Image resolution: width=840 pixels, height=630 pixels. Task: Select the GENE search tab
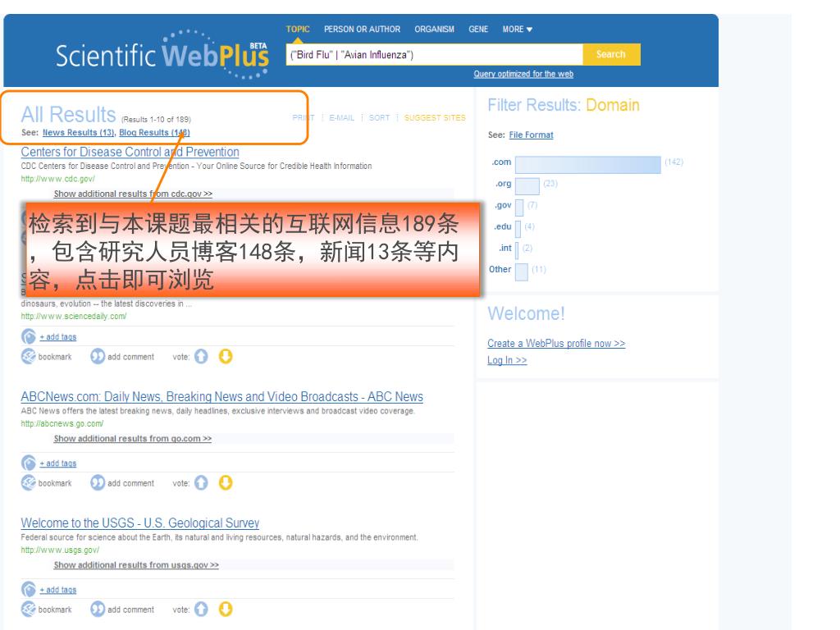[478, 29]
